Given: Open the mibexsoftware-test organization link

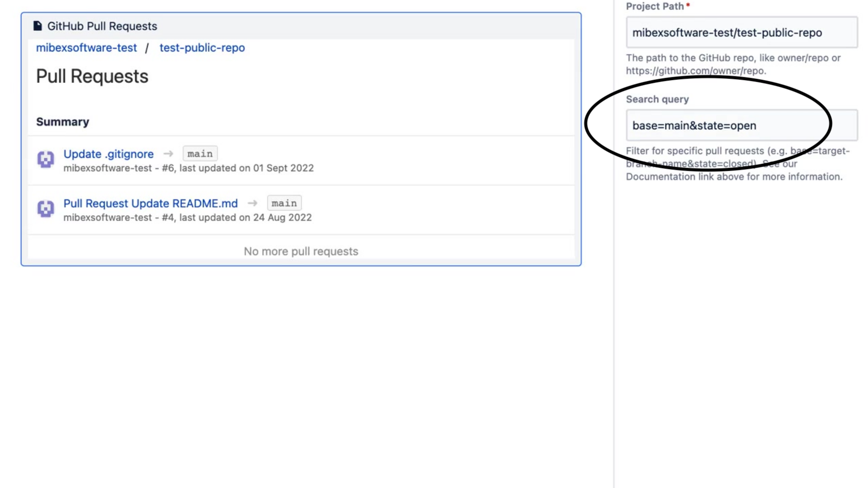Looking at the screenshot, I should 86,47.
